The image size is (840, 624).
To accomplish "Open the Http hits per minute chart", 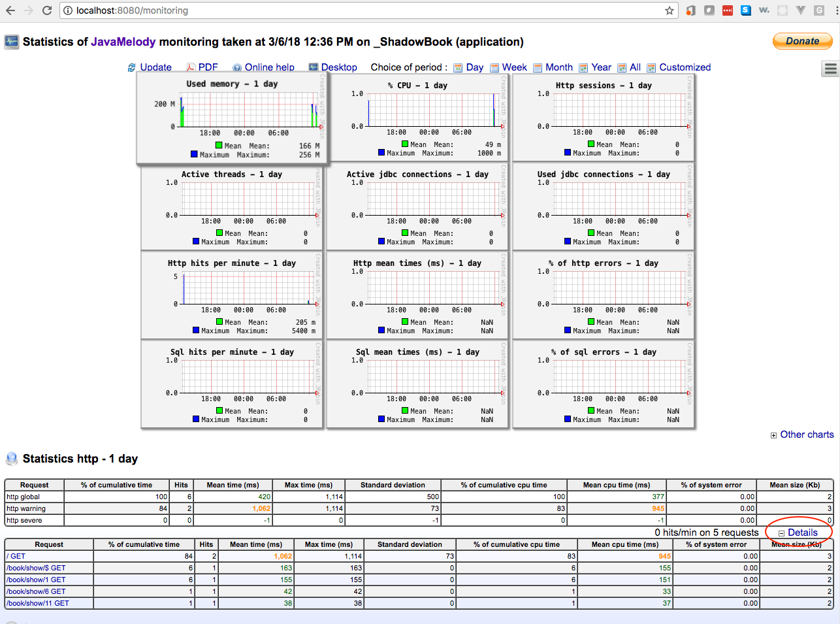I will tap(232, 296).
